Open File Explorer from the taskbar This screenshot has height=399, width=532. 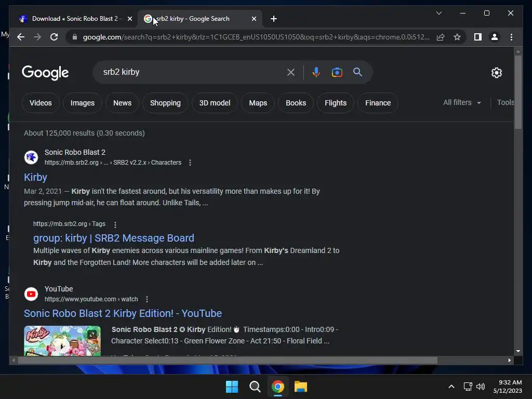[x=301, y=387]
